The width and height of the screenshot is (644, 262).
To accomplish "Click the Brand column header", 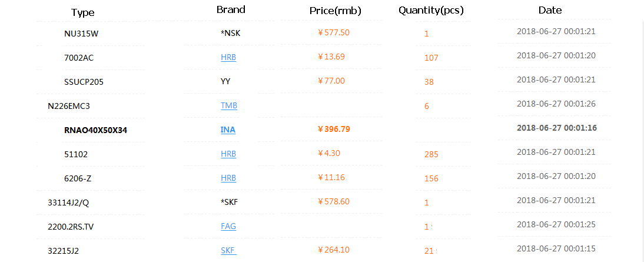I will click(231, 9).
